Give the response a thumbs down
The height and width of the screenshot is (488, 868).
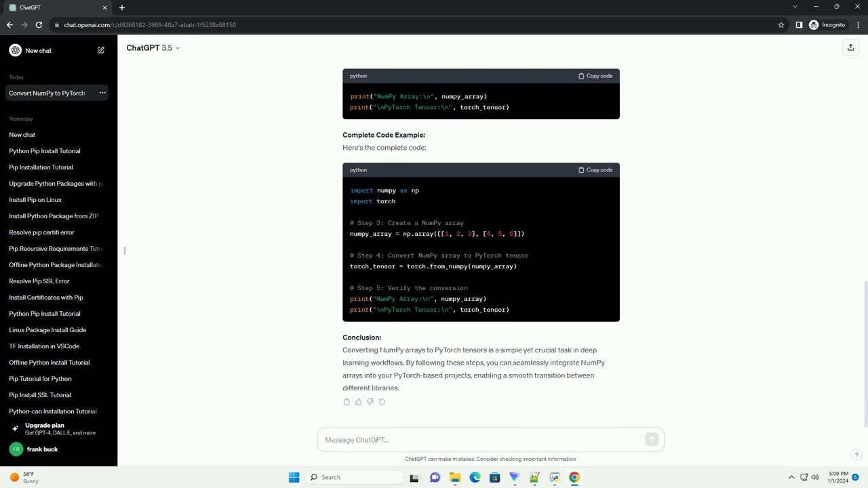[x=370, y=402]
